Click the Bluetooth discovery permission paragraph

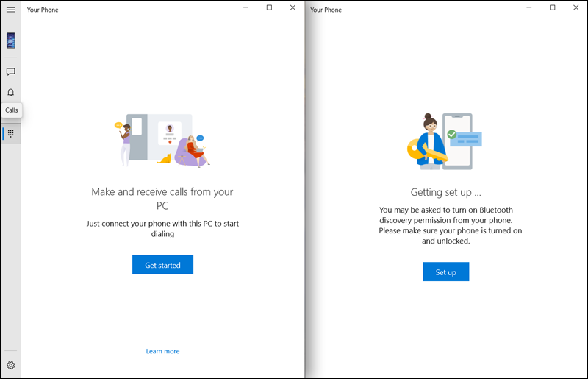click(450, 225)
